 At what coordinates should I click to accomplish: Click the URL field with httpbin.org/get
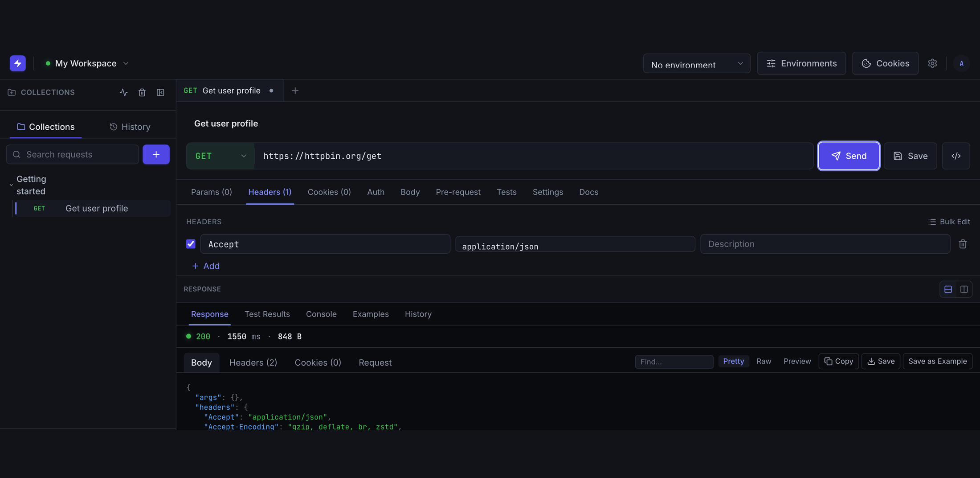coord(534,156)
